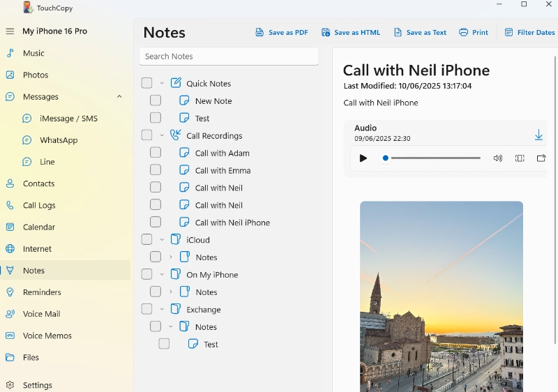This screenshot has height=392, width=558.
Task: Click the audio cast-to-device icon
Action: tap(541, 158)
